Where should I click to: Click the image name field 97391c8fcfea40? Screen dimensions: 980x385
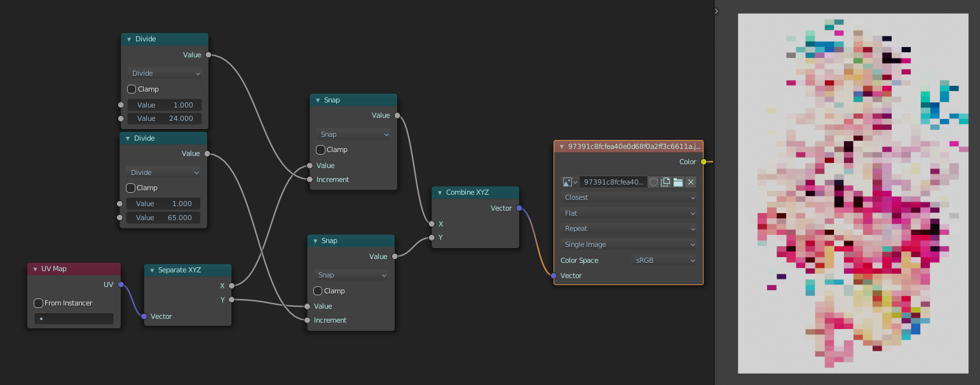613,182
